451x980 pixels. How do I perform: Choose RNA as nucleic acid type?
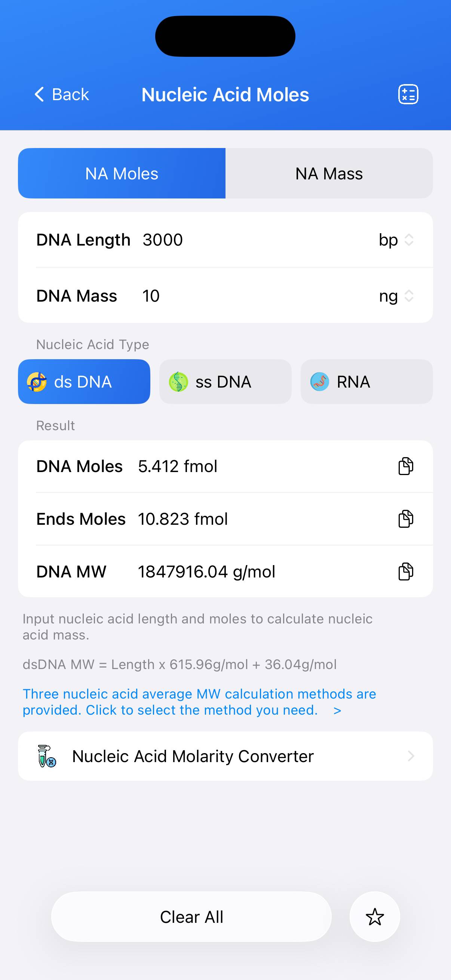click(x=366, y=382)
